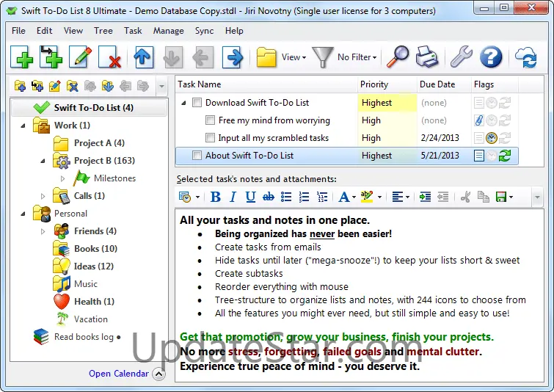
Task: Click the Delete Task red X icon
Action: pos(110,57)
